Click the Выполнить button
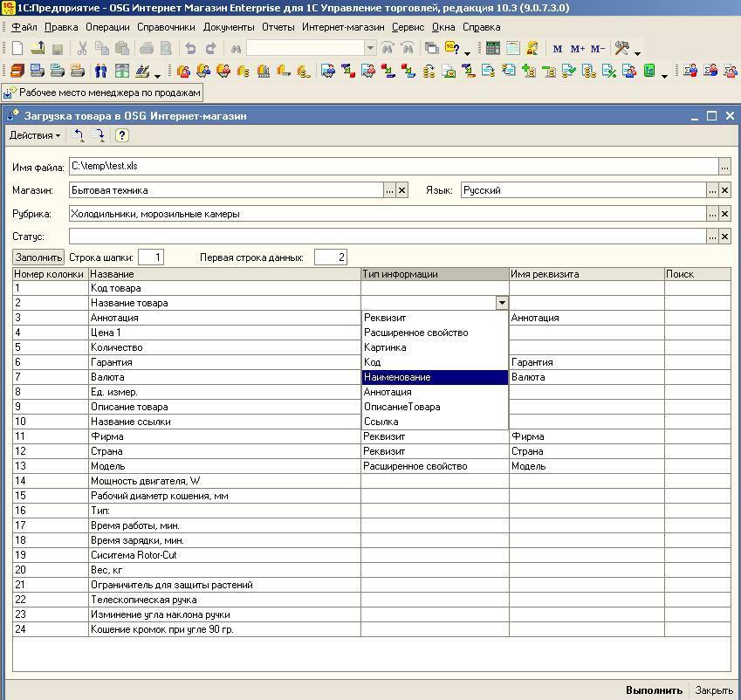The height and width of the screenshot is (700, 741). tap(654, 690)
